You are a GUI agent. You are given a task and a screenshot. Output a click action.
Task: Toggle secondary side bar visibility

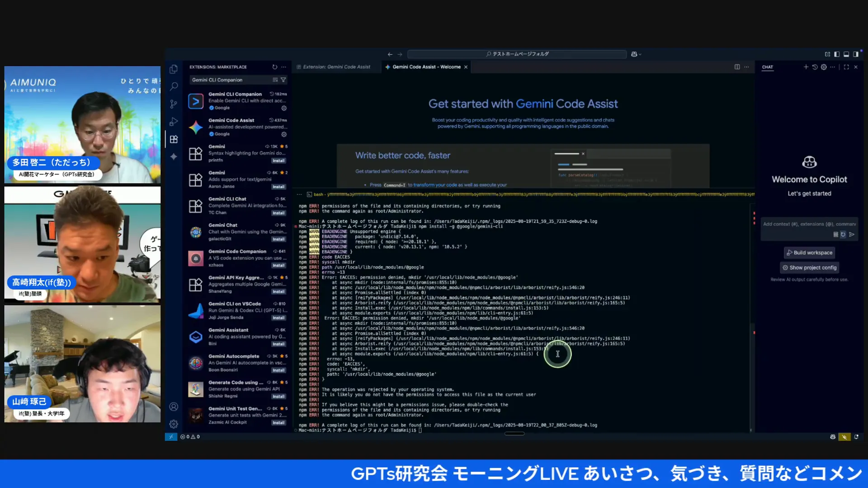click(856, 54)
